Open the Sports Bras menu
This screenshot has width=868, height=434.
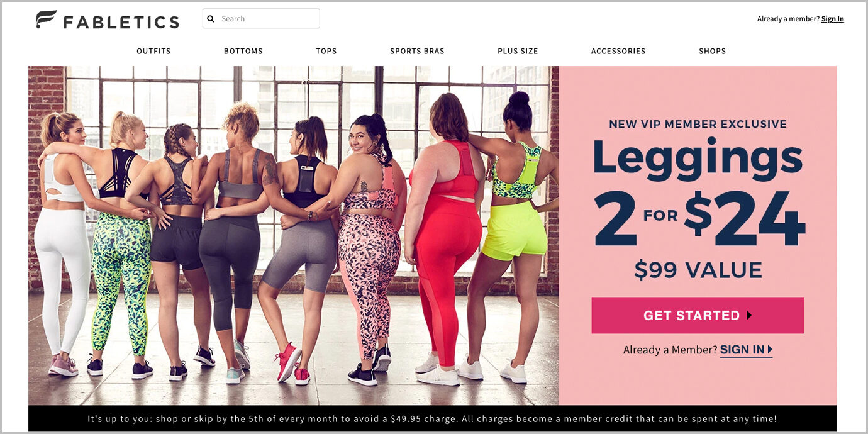point(417,51)
